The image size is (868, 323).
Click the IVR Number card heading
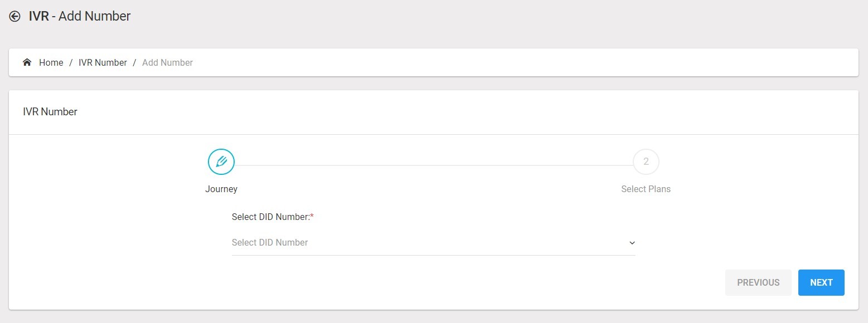click(50, 112)
